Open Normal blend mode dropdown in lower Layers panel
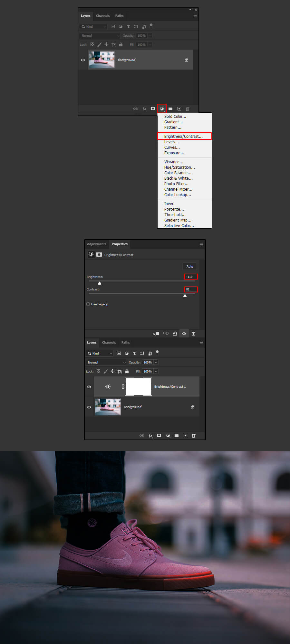 click(106, 363)
